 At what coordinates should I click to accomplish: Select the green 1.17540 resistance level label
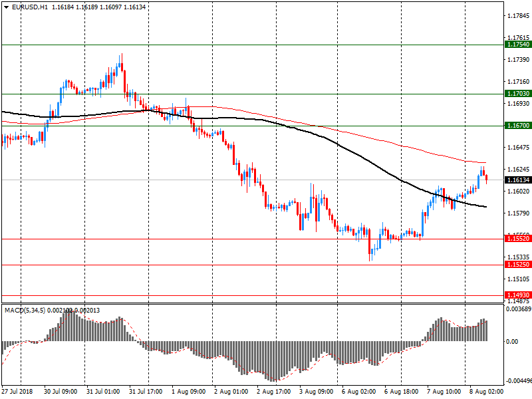518,45
